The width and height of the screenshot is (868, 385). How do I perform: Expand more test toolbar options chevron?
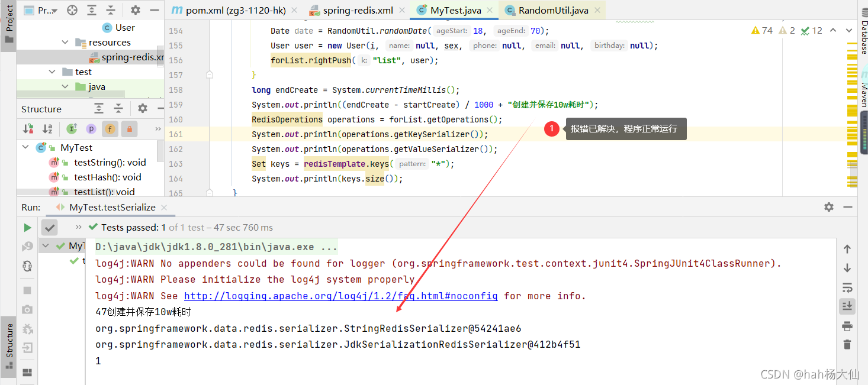tap(79, 228)
